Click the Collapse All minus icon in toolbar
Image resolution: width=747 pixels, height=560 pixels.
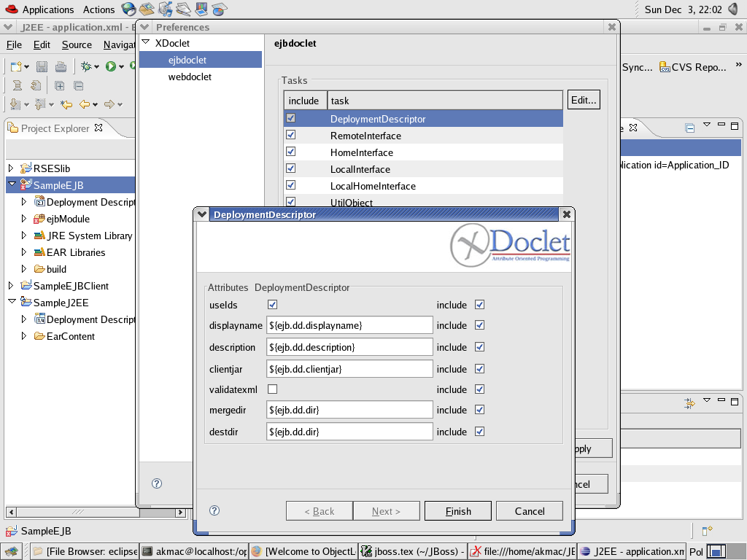(x=79, y=86)
